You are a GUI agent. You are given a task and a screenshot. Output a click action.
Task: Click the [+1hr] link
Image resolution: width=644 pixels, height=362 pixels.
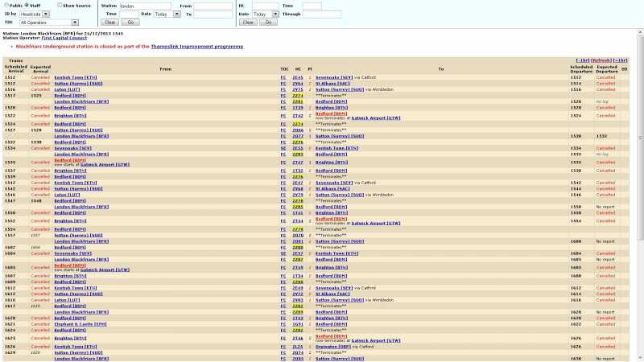coord(620,60)
